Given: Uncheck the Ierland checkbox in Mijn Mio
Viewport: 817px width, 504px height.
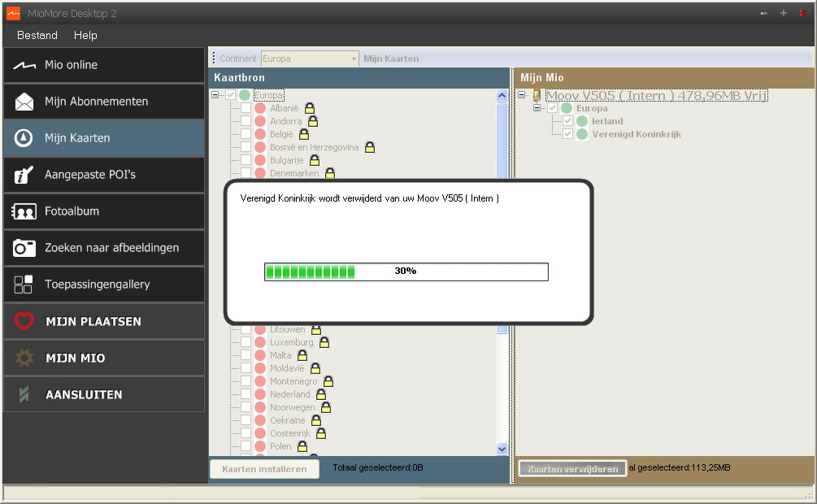Looking at the screenshot, I should coord(568,121).
